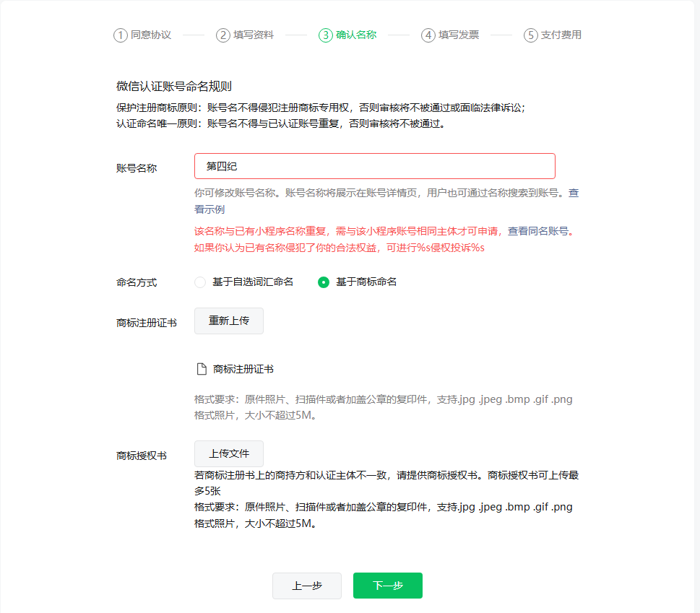Click step 3 circle icon 确认名称
700x613 pixels.
click(x=326, y=35)
